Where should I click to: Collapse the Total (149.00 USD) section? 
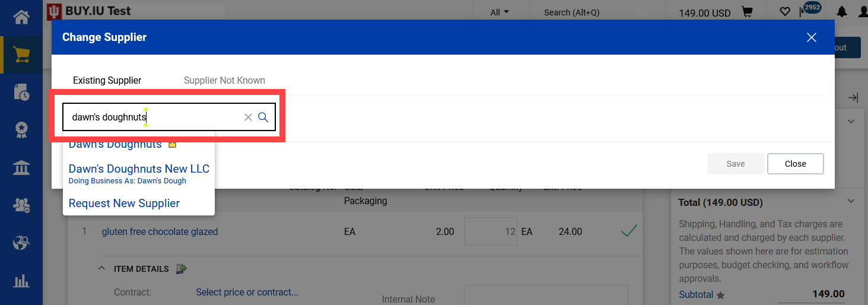point(851,202)
